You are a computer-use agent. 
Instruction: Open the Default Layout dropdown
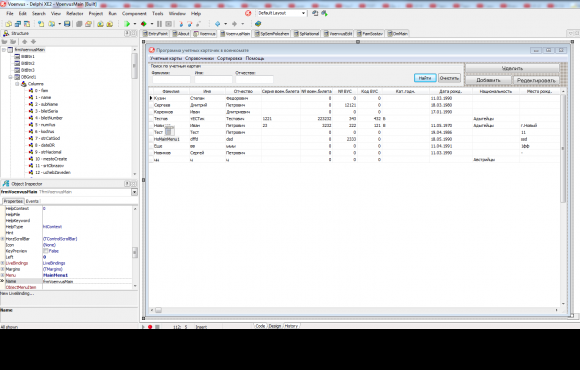coord(303,13)
